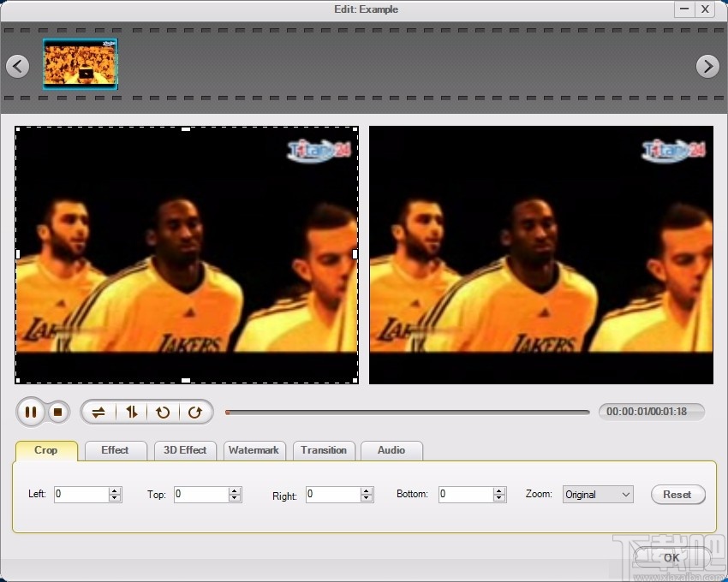Stop the video preview
This screenshot has height=582, width=728.
pos(57,412)
